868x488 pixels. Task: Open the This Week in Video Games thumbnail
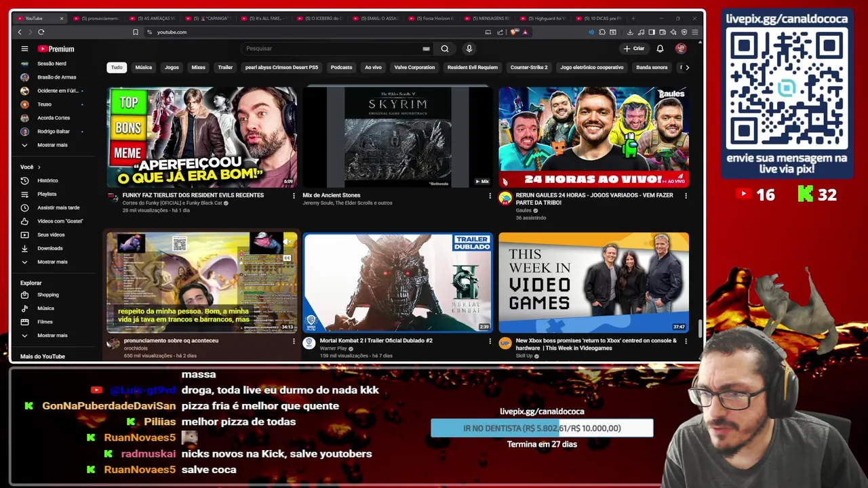(593, 282)
